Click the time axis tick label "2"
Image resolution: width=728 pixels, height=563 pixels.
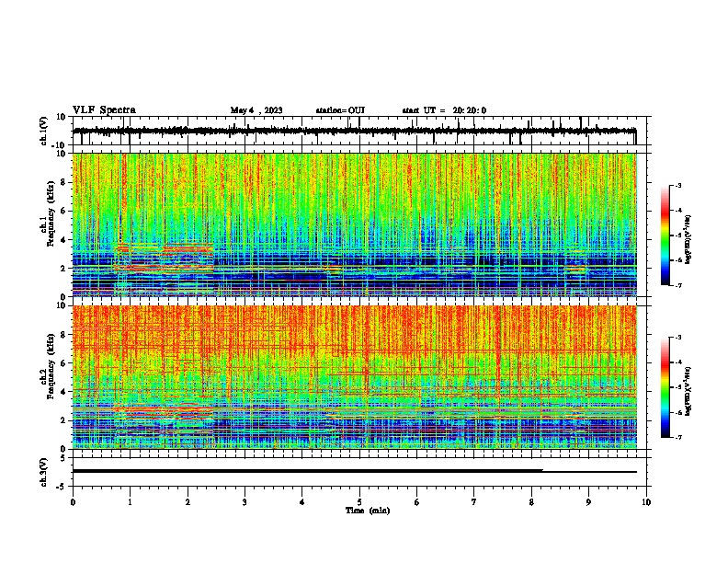[188, 502]
